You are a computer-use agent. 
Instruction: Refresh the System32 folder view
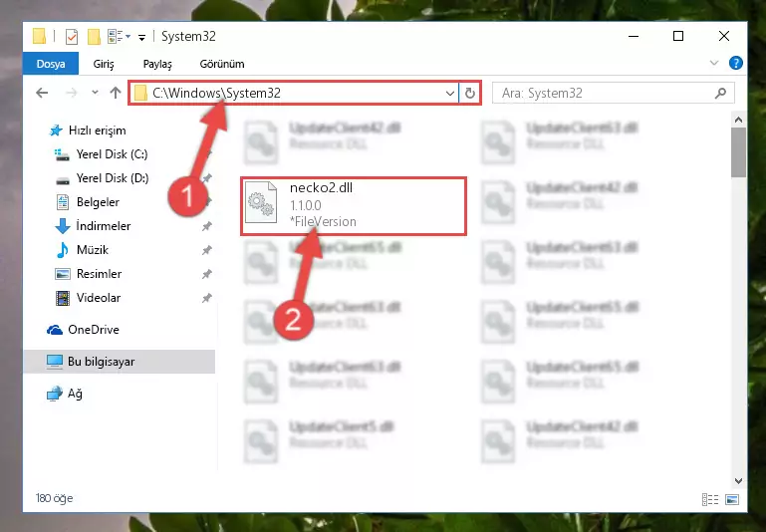pyautogui.click(x=470, y=93)
